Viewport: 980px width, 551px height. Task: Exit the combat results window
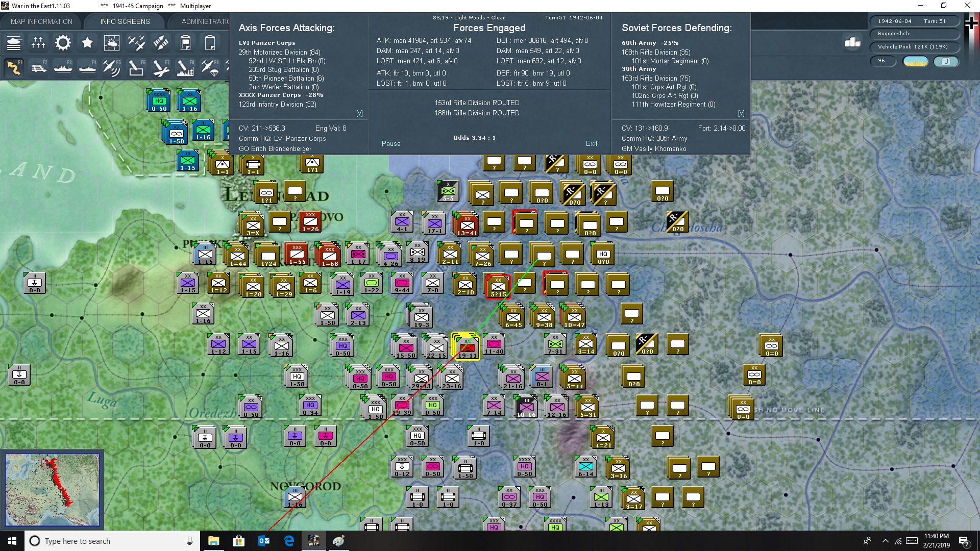pos(592,144)
